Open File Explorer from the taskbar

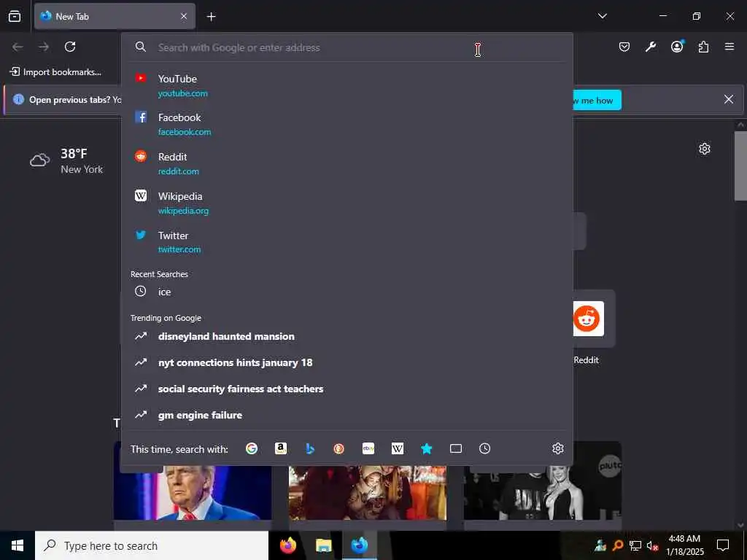tap(323, 545)
